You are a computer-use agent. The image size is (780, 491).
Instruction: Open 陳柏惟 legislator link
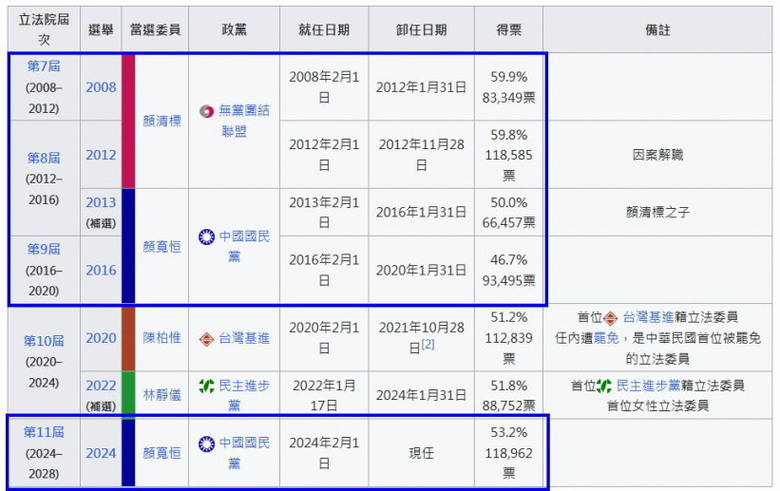point(162,339)
